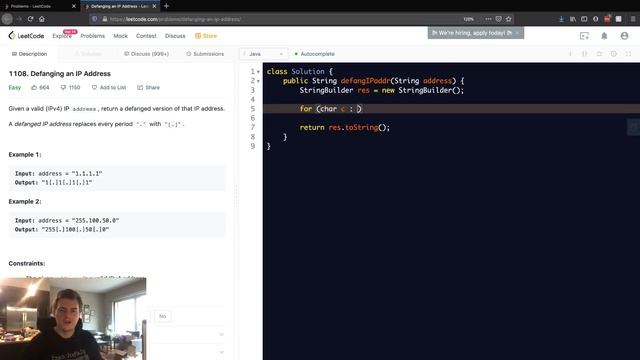This screenshot has height=360, width=640.
Task: Click the return res.toString() line
Action: 345,127
